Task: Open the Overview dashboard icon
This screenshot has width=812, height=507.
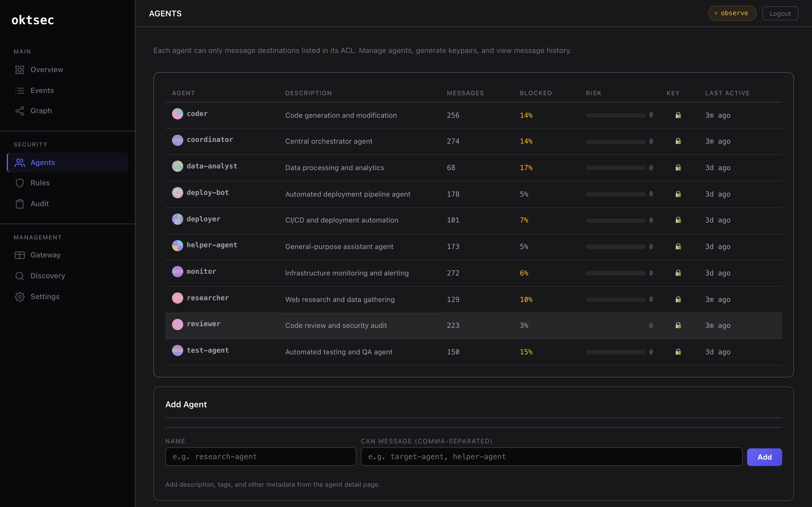Action: (x=19, y=70)
